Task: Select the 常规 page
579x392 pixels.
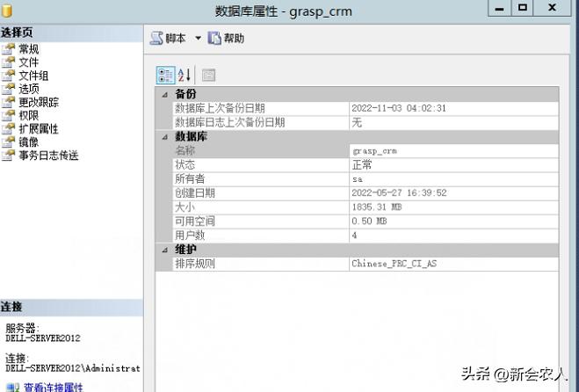Action: pos(29,48)
